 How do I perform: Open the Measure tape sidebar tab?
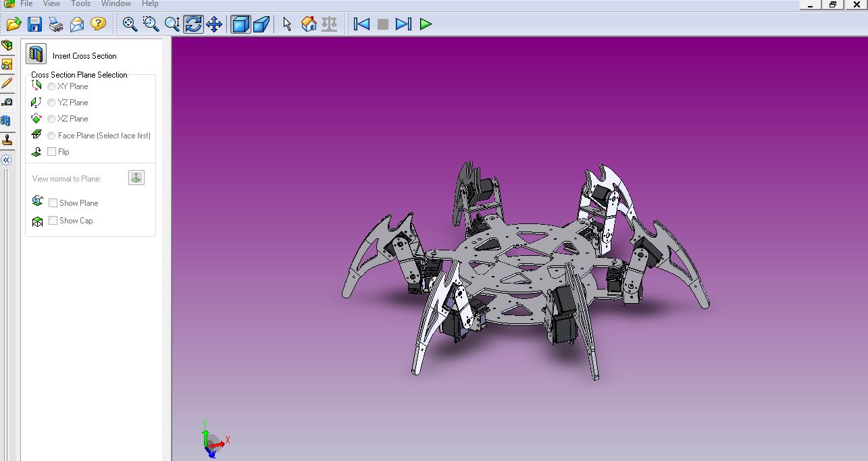tap(7, 102)
